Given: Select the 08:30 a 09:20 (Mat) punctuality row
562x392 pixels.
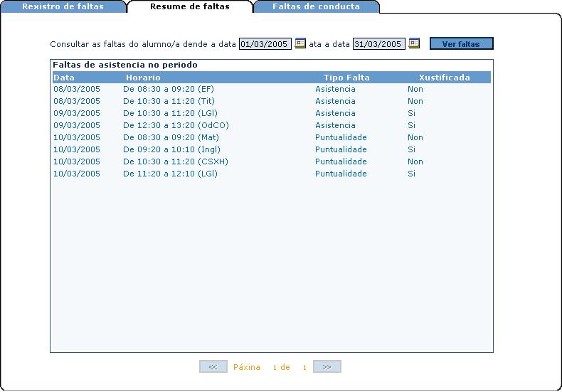Looking at the screenshot, I should tap(171, 138).
